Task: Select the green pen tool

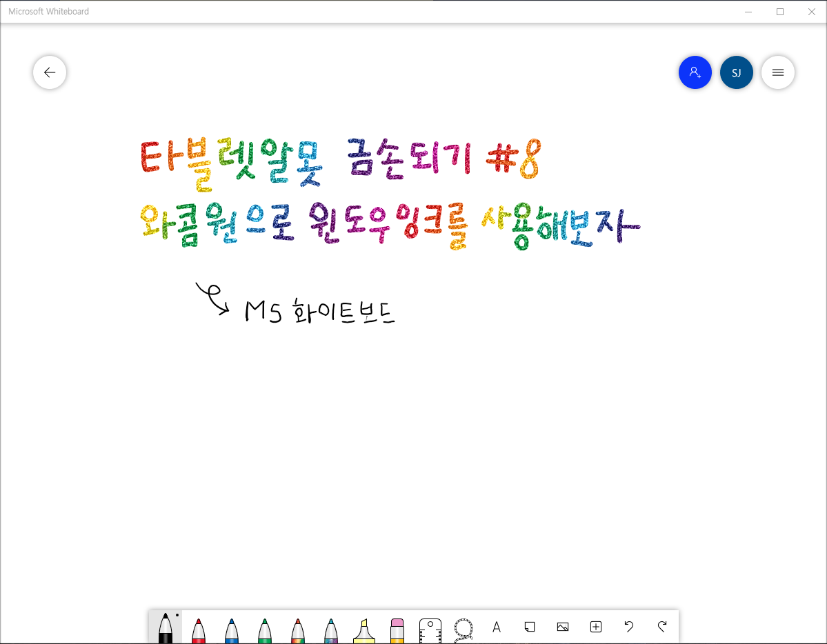Action: tap(265, 630)
